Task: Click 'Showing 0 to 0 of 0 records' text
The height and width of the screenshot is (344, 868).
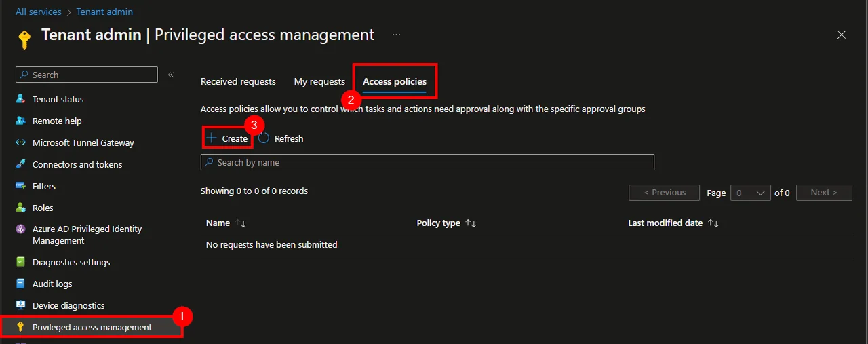Action: pos(254,191)
